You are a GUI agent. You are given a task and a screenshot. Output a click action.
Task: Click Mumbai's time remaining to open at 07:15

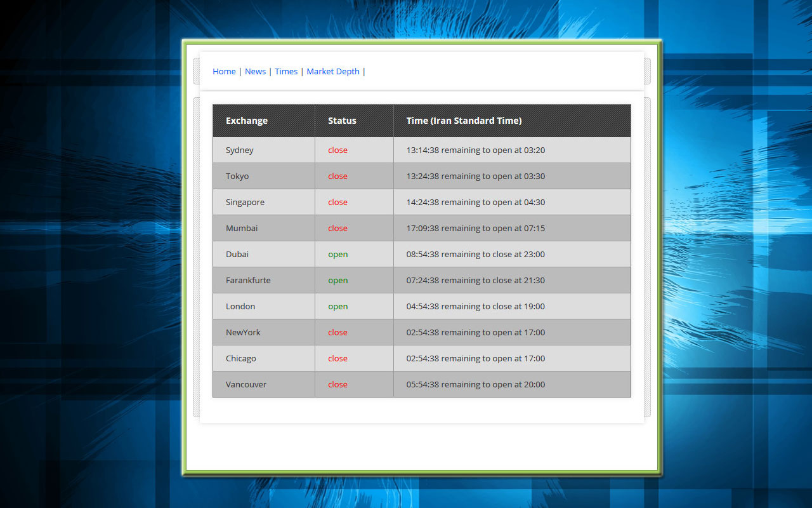[475, 229]
